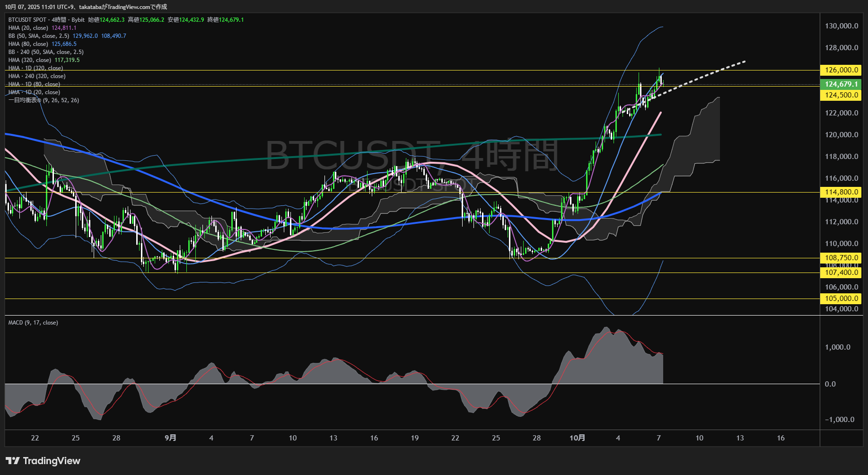Select the BB (50, SMA, close, 2.5) indicator legend

pos(39,36)
